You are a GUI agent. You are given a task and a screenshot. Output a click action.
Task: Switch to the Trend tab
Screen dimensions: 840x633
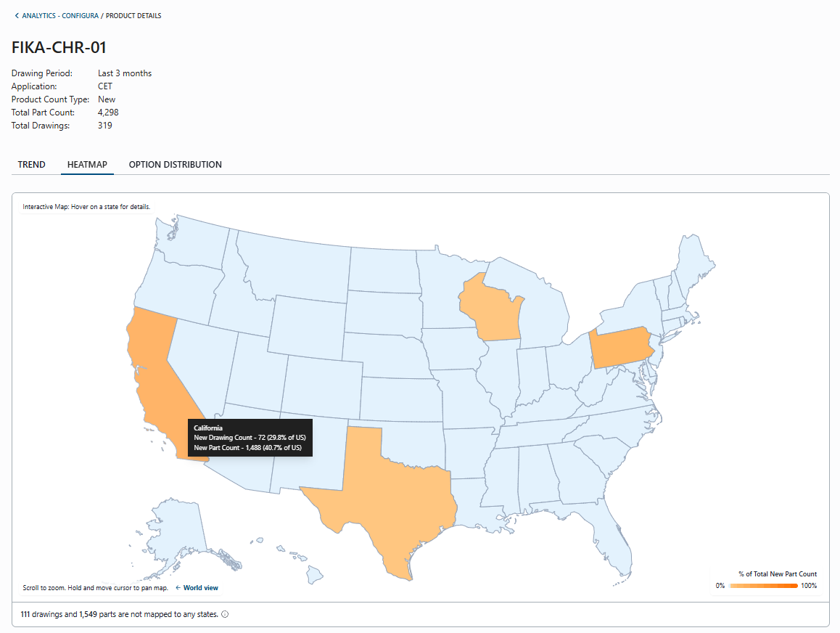point(32,165)
